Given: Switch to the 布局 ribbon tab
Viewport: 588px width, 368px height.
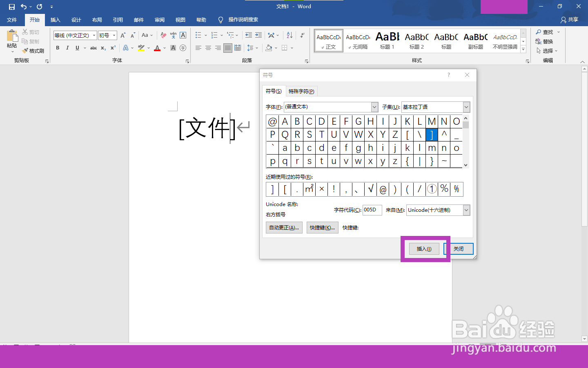Looking at the screenshot, I should click(97, 20).
